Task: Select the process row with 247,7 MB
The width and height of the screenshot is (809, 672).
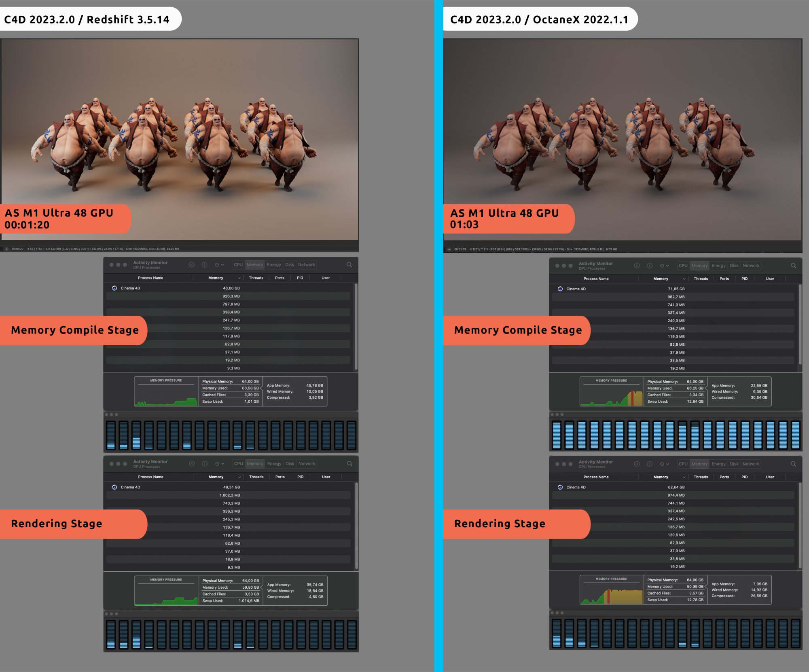Action: tap(228, 320)
